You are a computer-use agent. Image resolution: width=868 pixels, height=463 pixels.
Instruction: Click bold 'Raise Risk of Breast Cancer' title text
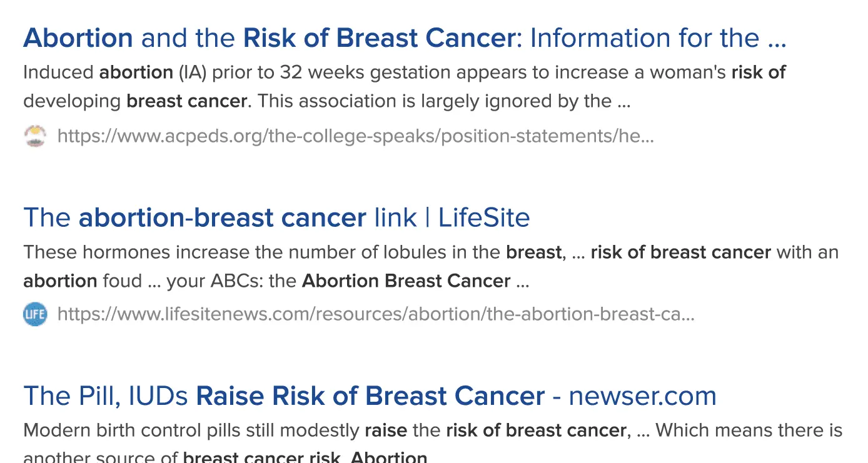pyautogui.click(x=370, y=396)
